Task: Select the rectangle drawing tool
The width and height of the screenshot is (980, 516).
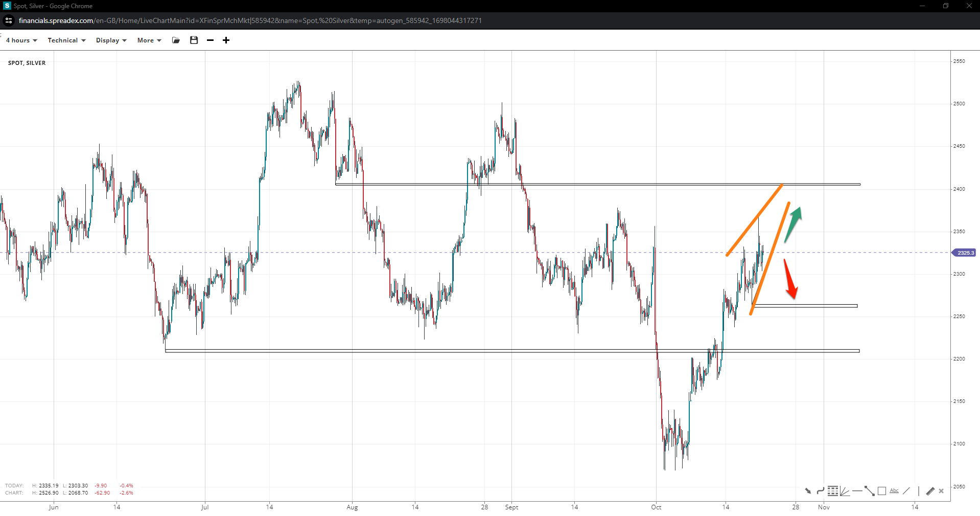Action: tap(881, 491)
